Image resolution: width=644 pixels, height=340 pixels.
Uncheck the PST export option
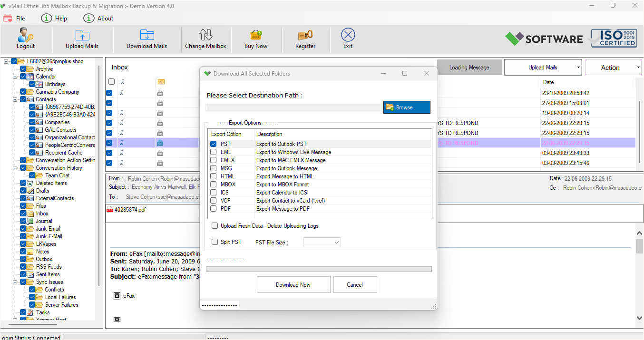tap(214, 144)
